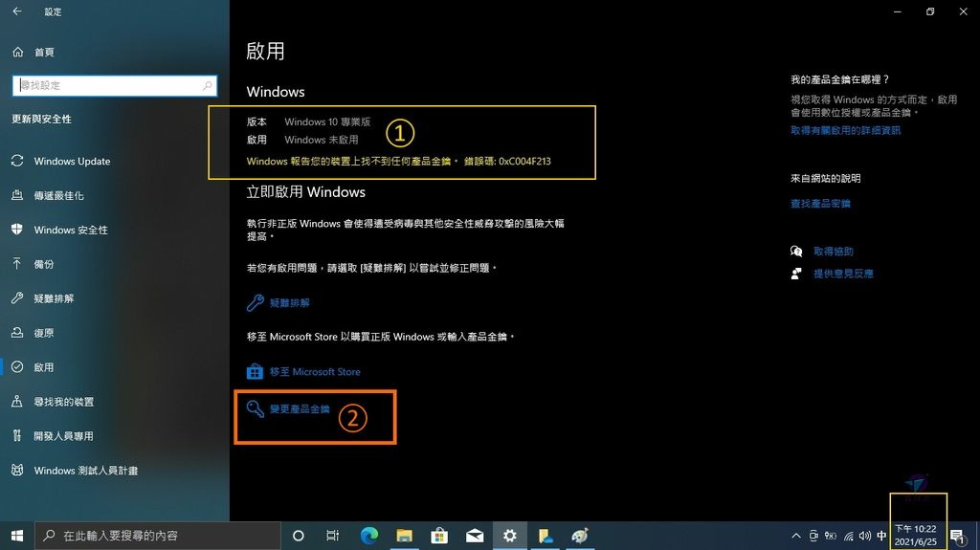The width and height of the screenshot is (980, 550).
Task: Go back with the Settings back arrow
Action: [x=17, y=11]
